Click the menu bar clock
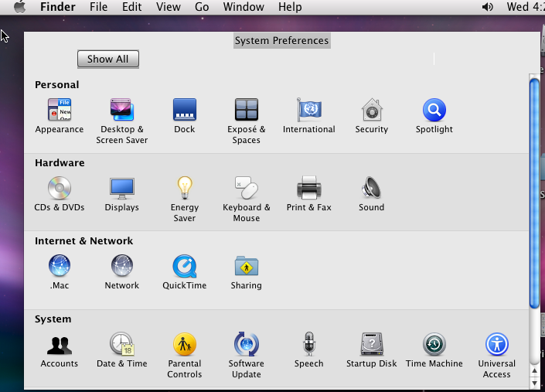 click(526, 7)
